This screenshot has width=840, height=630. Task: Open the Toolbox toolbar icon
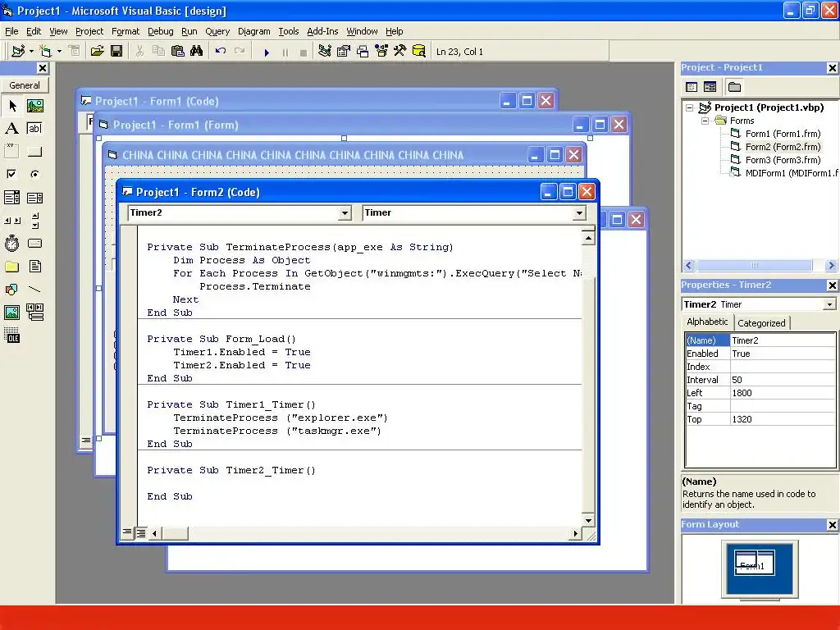point(400,52)
